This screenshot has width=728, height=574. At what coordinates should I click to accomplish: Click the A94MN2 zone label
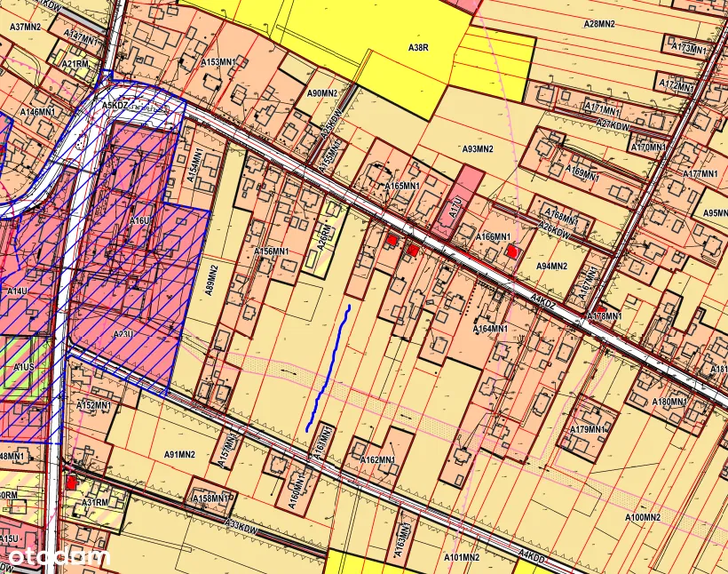551,266
